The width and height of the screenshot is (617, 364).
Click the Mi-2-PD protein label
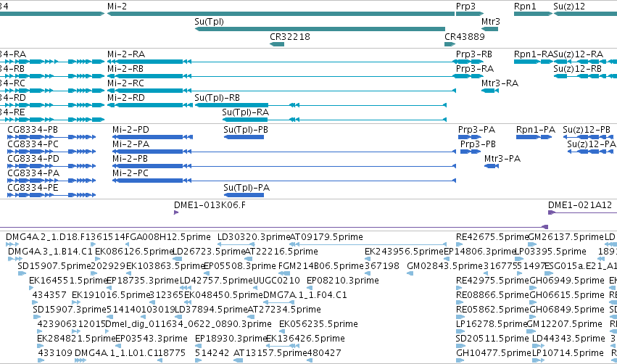click(131, 130)
